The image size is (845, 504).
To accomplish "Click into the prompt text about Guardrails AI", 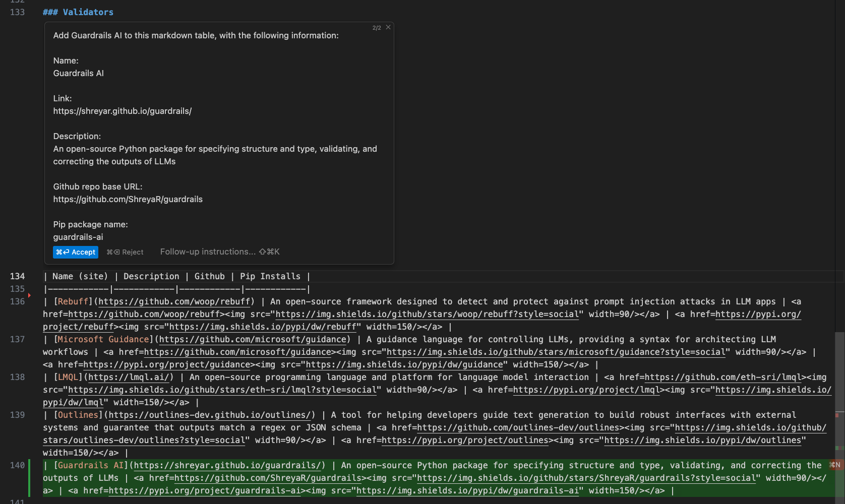I will (x=196, y=35).
